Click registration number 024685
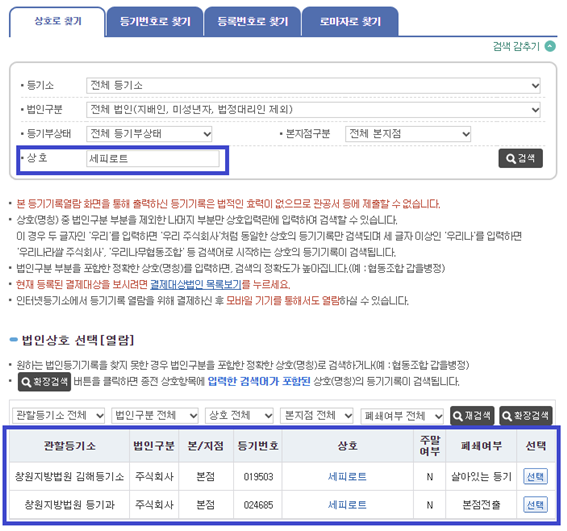The height and width of the screenshot is (531, 567). 258,505
